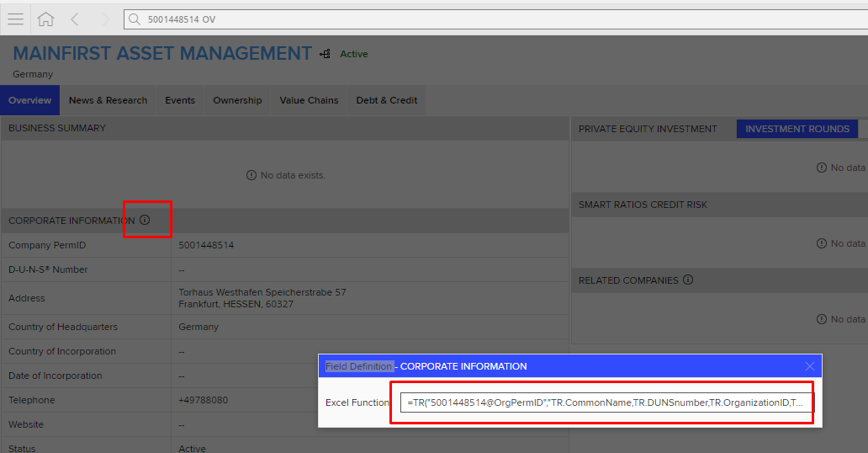
Task: Open the Events tab
Action: point(180,100)
